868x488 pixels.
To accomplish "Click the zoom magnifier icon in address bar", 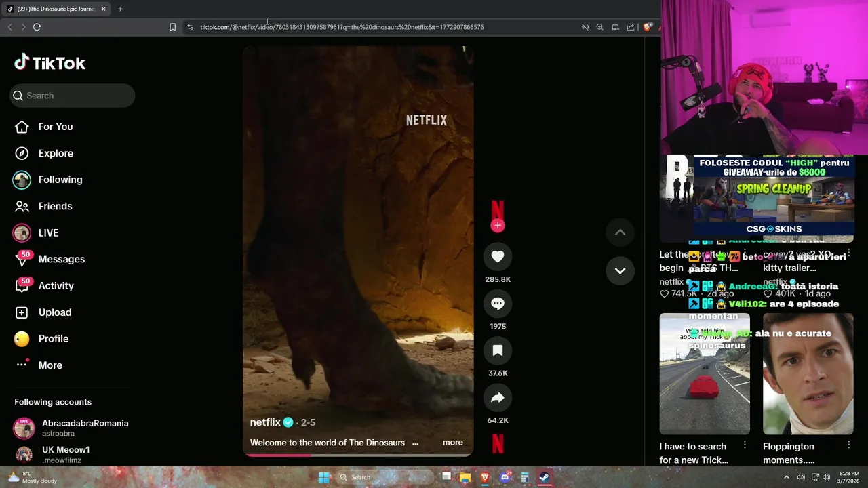I will click(x=599, y=27).
